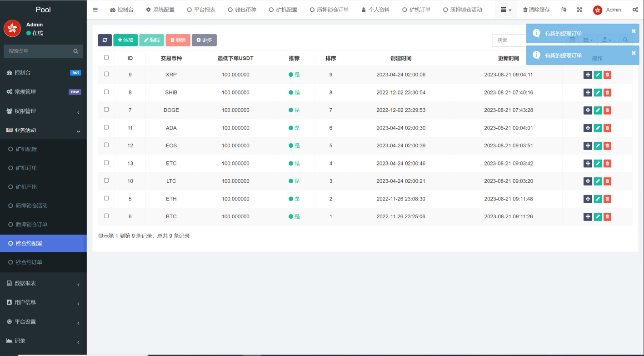Open 矿机产出 in sidebar
Image resolution: width=644 pixels, height=356 pixels.
[x=43, y=187]
